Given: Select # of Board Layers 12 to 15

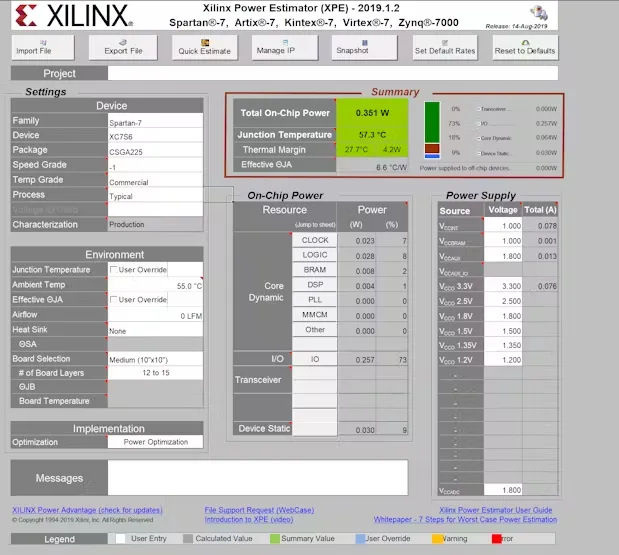Looking at the screenshot, I should (x=156, y=373).
